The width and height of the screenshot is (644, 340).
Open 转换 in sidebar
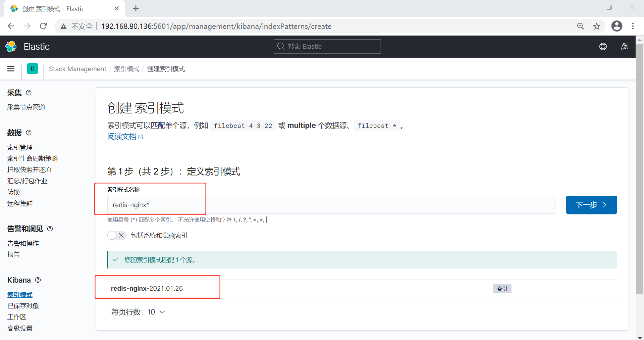(14, 192)
